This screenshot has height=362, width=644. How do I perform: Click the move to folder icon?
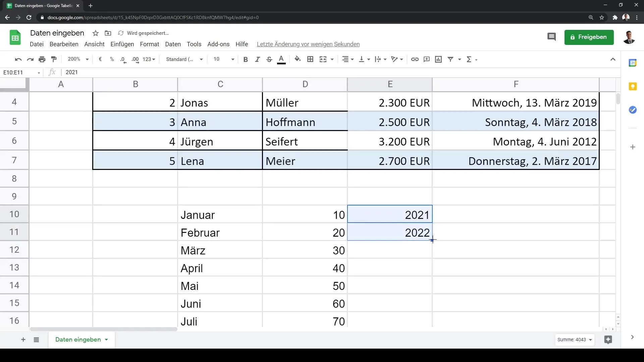pos(108,33)
